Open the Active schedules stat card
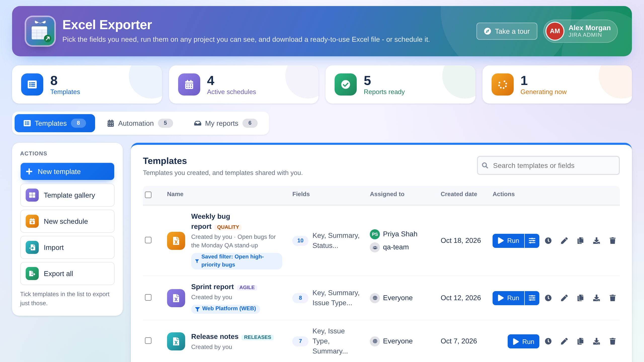 pos(244,84)
